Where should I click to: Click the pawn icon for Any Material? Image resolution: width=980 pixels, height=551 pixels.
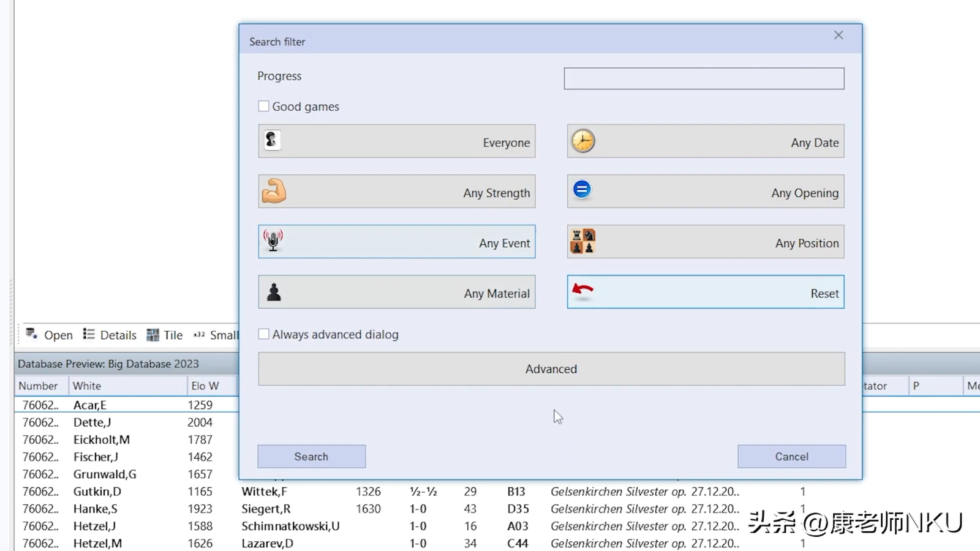point(274,292)
